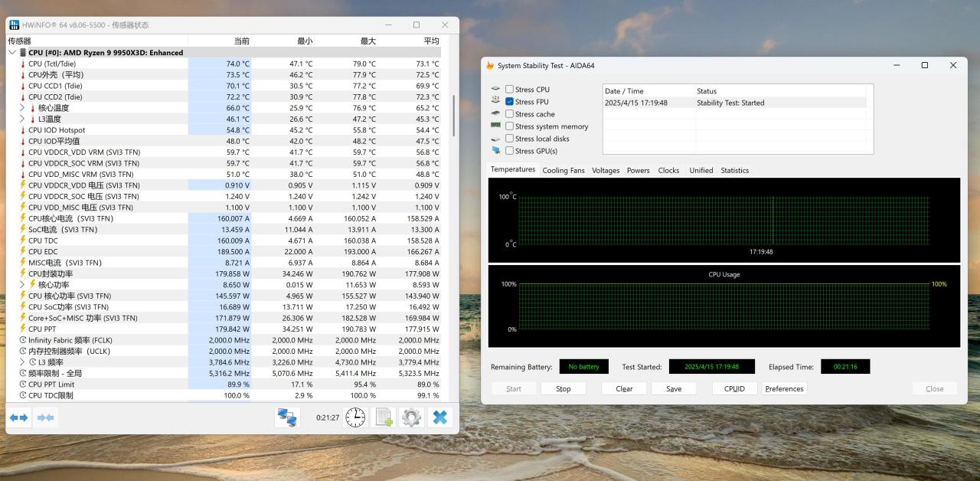Click the 最小 column header
The image size is (980, 481).
pos(283,41)
